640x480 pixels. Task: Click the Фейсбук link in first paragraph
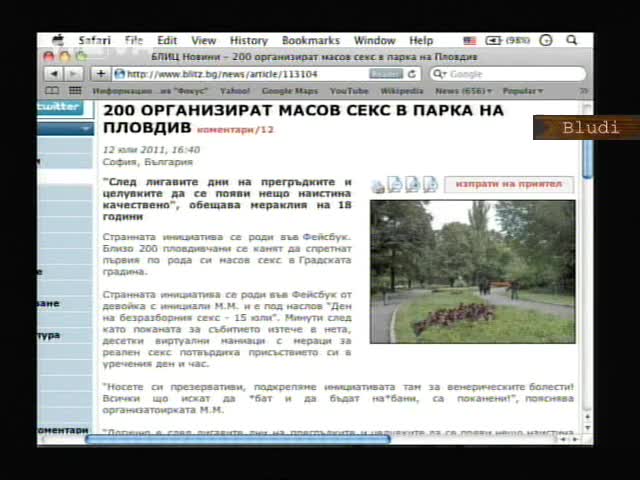click(x=327, y=237)
